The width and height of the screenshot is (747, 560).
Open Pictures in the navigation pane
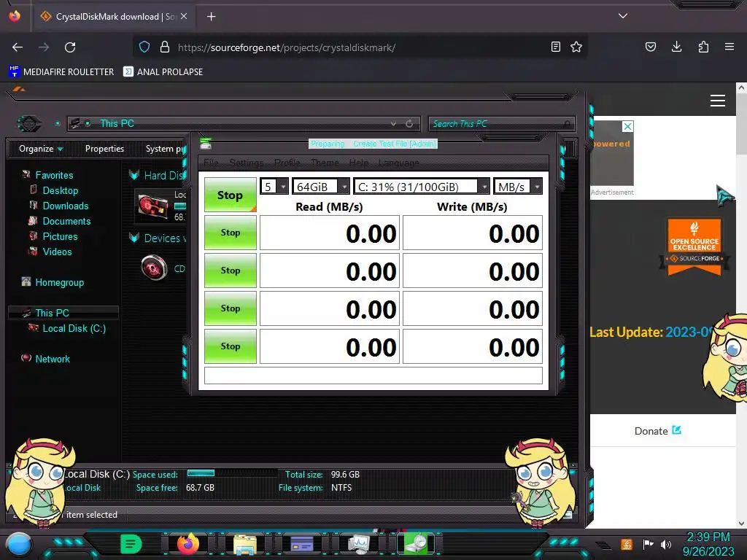tap(60, 236)
